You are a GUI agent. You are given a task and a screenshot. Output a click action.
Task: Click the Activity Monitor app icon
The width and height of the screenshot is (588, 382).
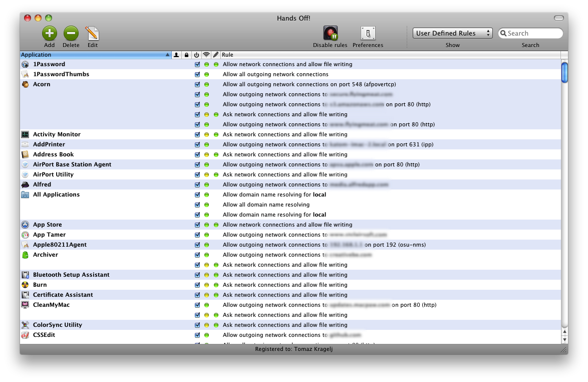(x=25, y=134)
